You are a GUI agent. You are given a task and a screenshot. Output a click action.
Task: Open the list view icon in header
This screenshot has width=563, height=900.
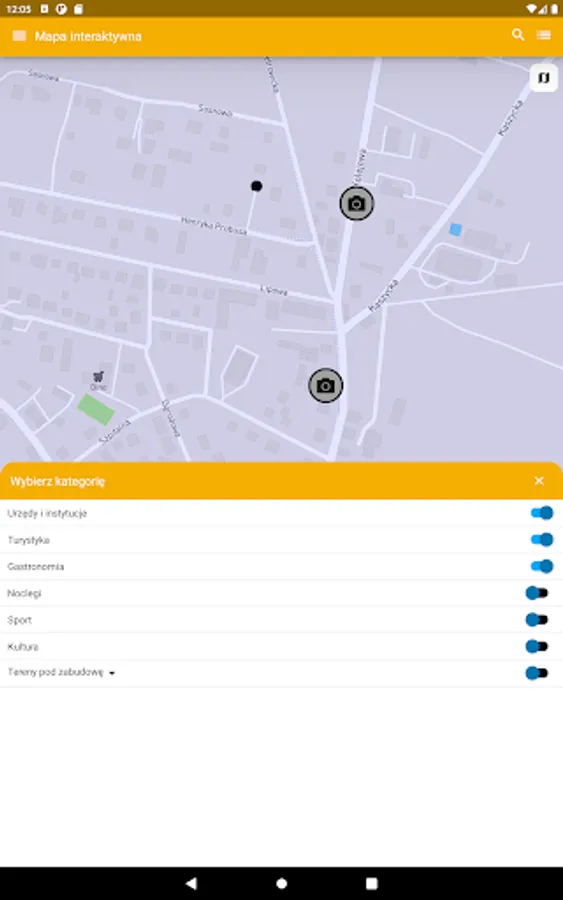point(543,36)
